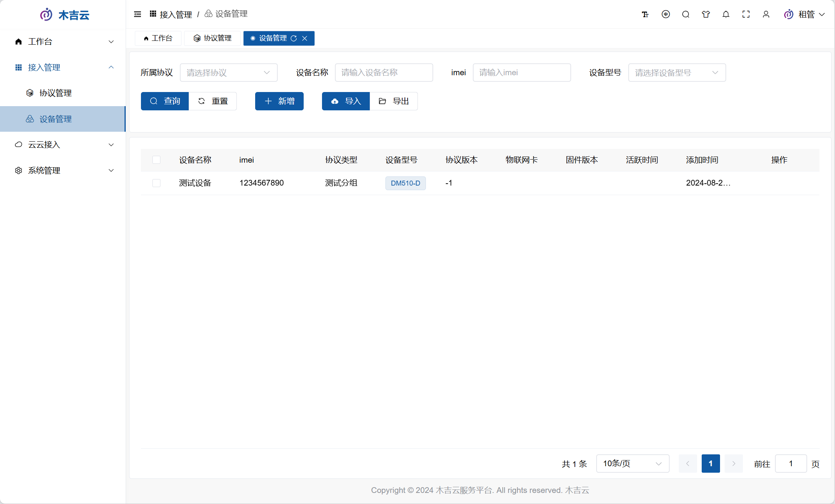The height and width of the screenshot is (504, 835).
Task: Click the home icon beside 工作台 in sidebar
Action: point(18,41)
